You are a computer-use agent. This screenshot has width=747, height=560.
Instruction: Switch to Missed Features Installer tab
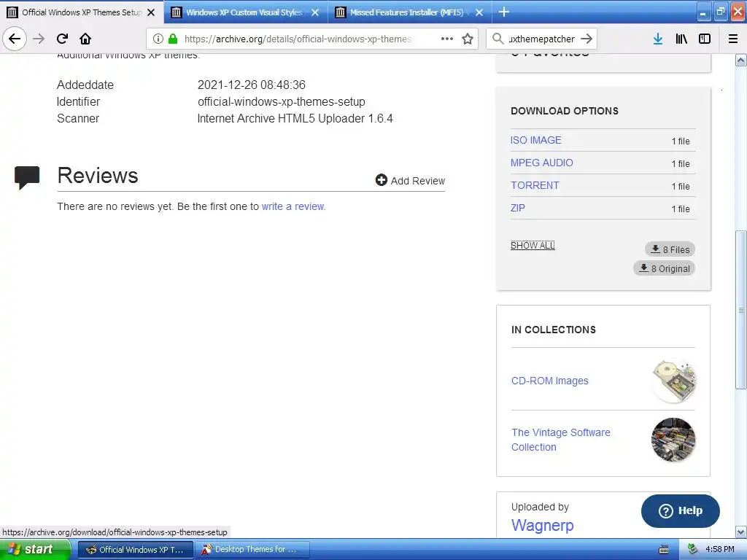click(406, 12)
